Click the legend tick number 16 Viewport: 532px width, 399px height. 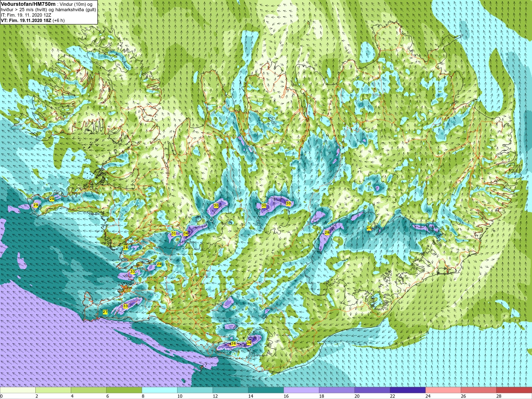[x=286, y=396]
